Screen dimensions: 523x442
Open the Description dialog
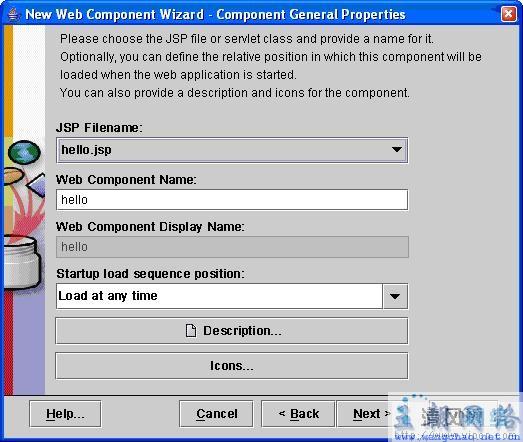[x=231, y=331]
